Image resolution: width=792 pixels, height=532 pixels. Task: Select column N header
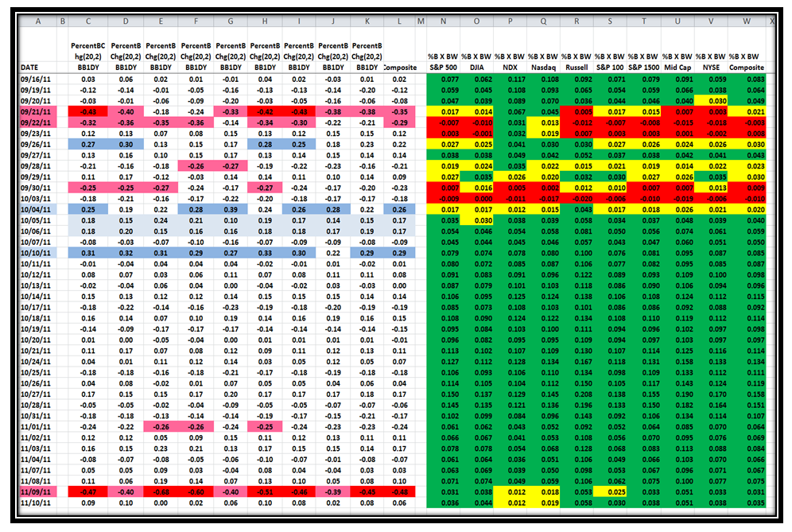click(x=443, y=21)
